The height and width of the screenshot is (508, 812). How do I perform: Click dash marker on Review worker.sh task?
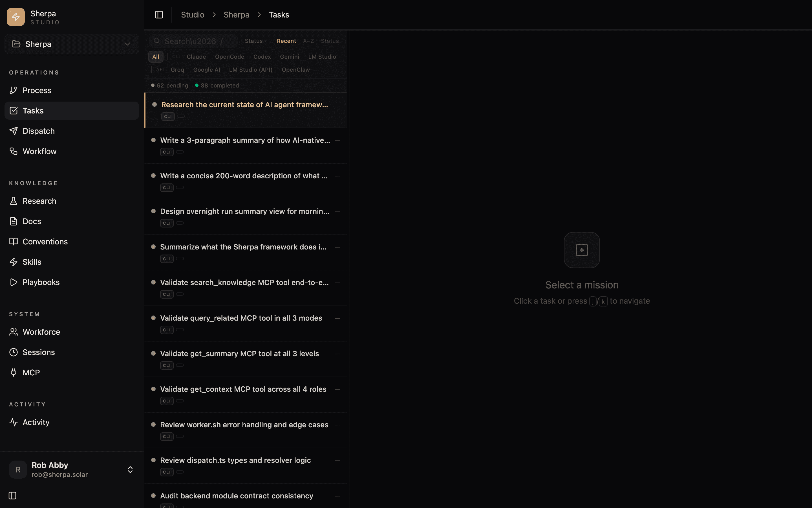click(x=337, y=425)
